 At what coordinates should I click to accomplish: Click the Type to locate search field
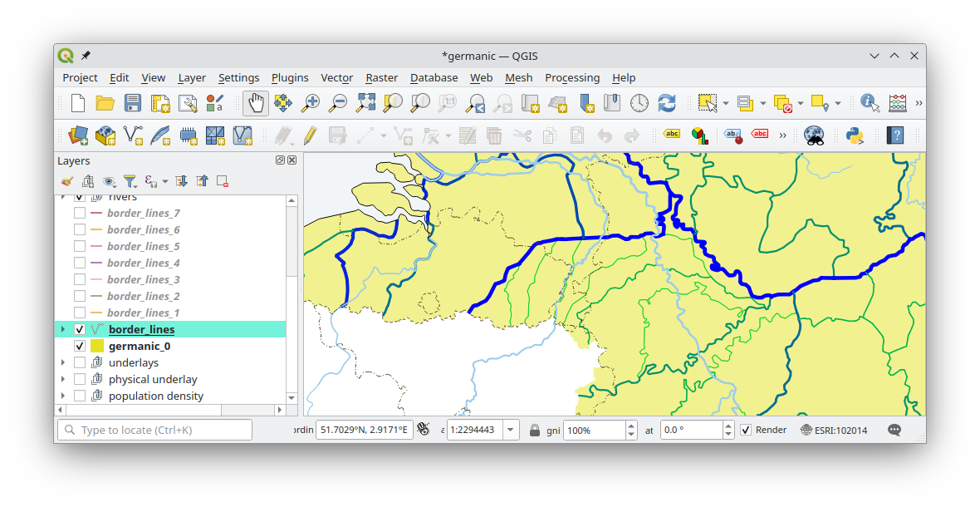point(154,430)
